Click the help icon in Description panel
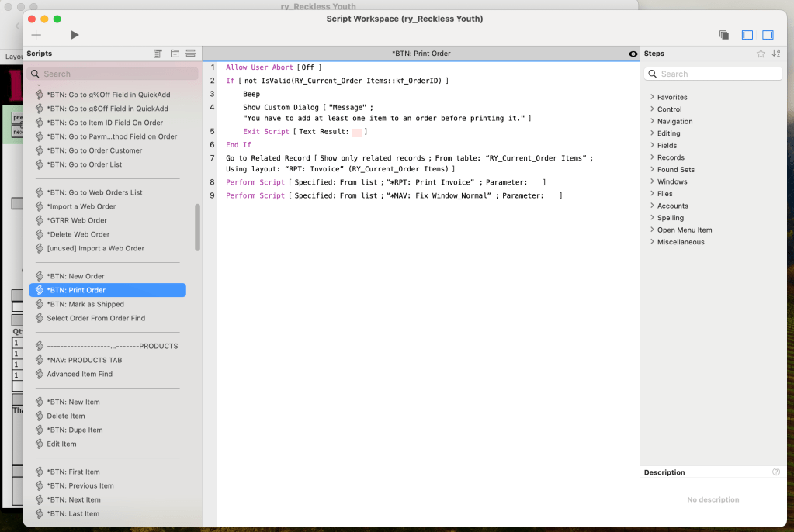The height and width of the screenshot is (532, 794). pos(776,472)
